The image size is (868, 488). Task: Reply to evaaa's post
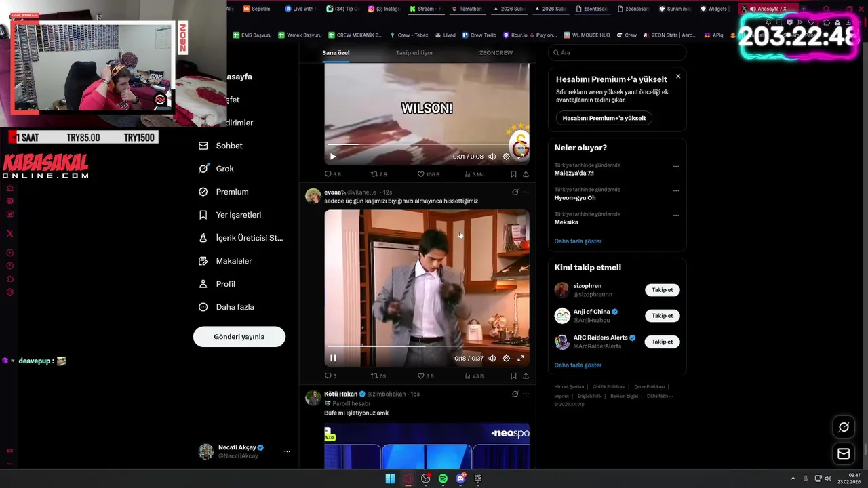click(x=330, y=376)
